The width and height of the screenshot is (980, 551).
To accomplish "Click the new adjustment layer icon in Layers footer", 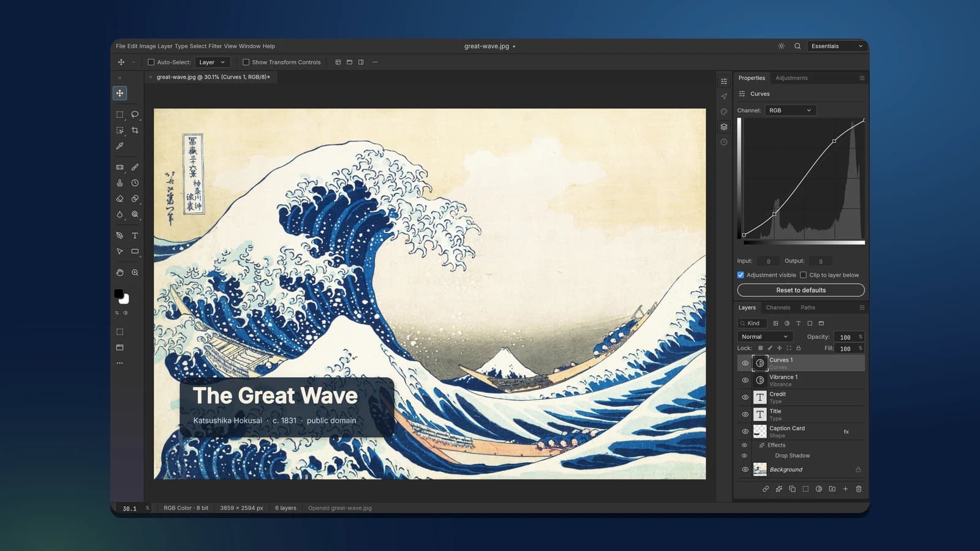I will click(x=819, y=489).
